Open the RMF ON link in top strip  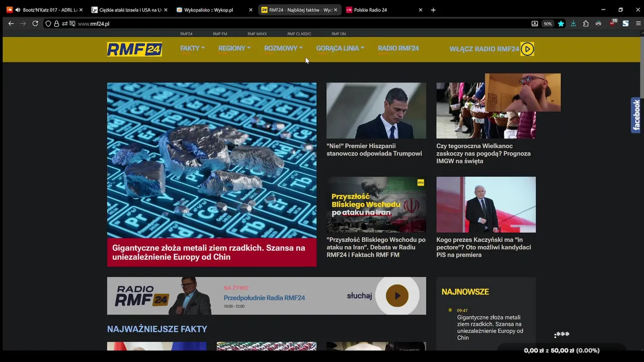tap(339, 34)
